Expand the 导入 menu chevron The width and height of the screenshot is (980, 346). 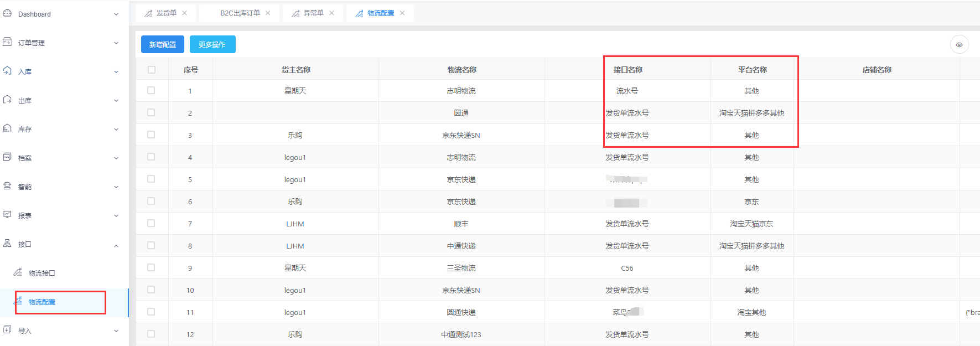(116, 331)
